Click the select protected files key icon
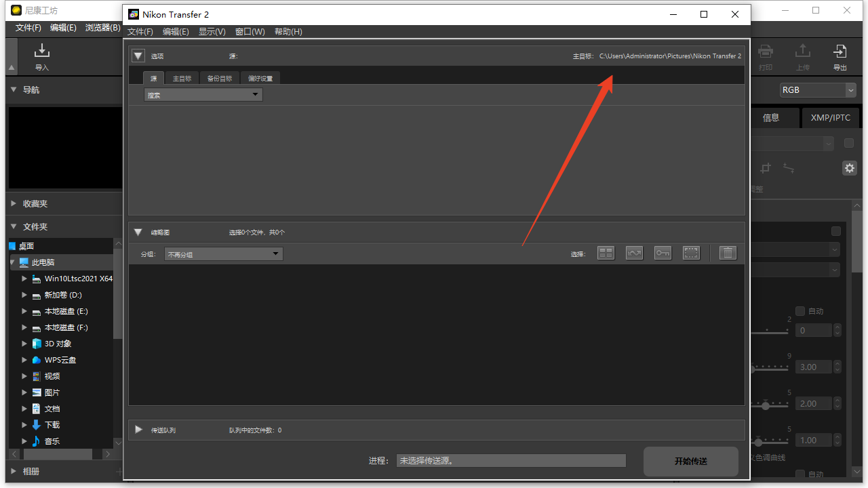This screenshot has height=488, width=868. [663, 253]
